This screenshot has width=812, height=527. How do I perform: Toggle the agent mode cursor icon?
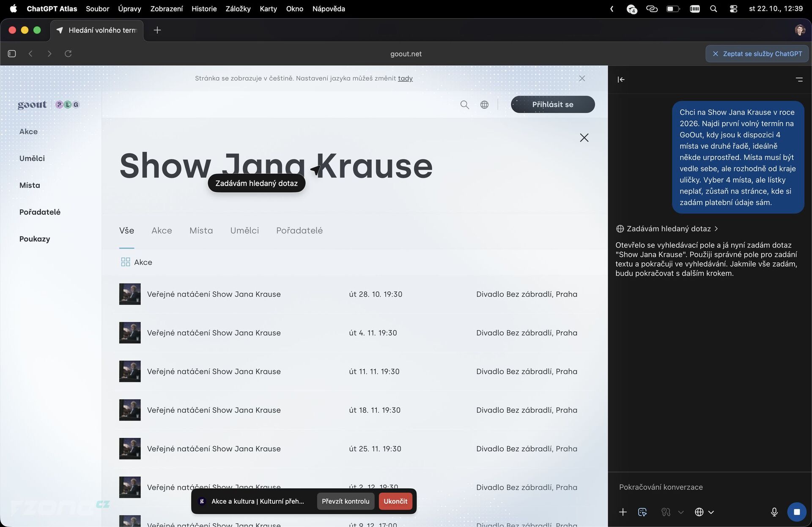pos(642,512)
